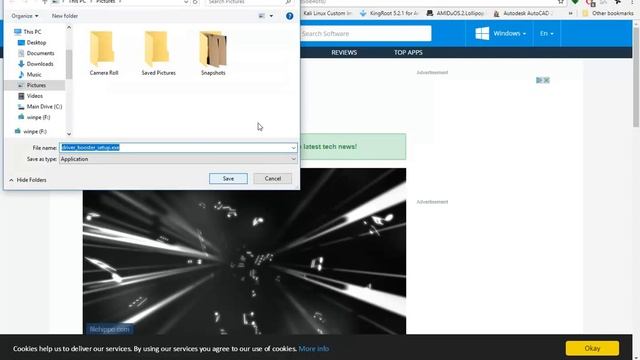The image size is (640, 360).
Task: Select the bottom winpe (F:) drive entry
Action: pyautogui.click(x=35, y=131)
